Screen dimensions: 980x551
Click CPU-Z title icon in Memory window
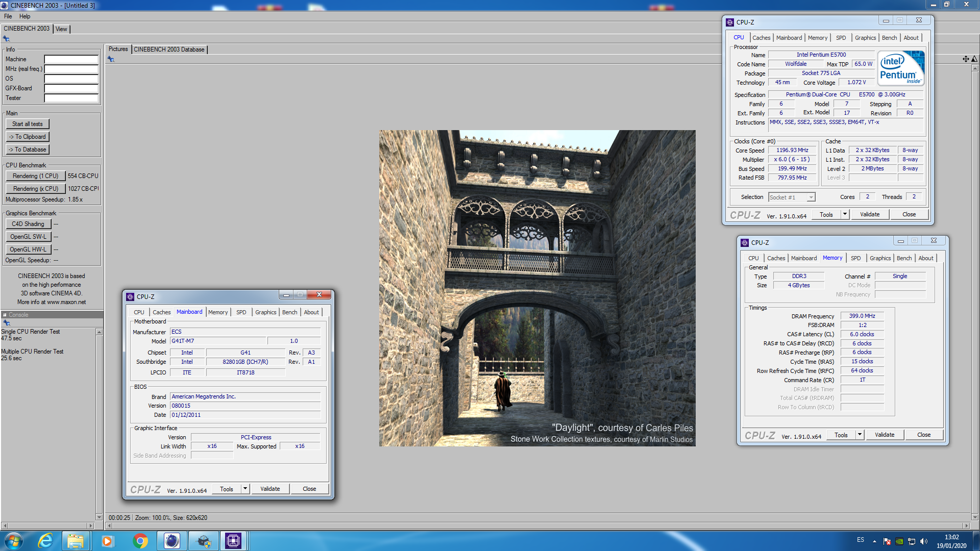[x=745, y=242]
